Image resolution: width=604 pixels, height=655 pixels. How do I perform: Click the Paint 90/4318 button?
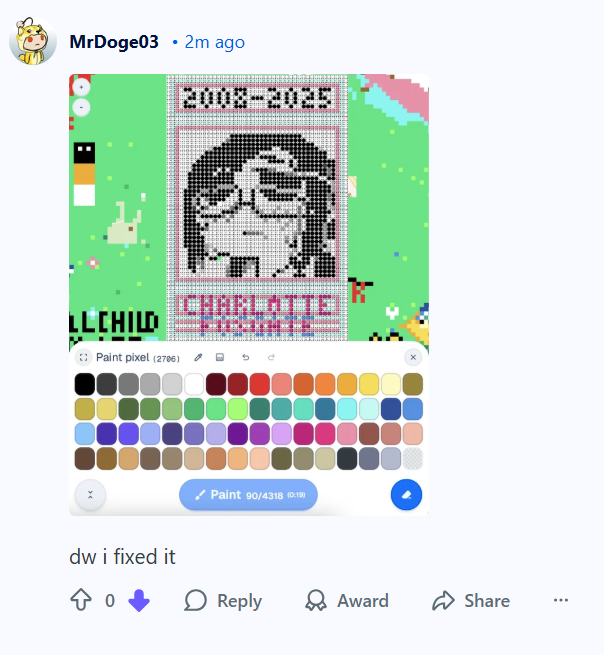pyautogui.click(x=248, y=495)
